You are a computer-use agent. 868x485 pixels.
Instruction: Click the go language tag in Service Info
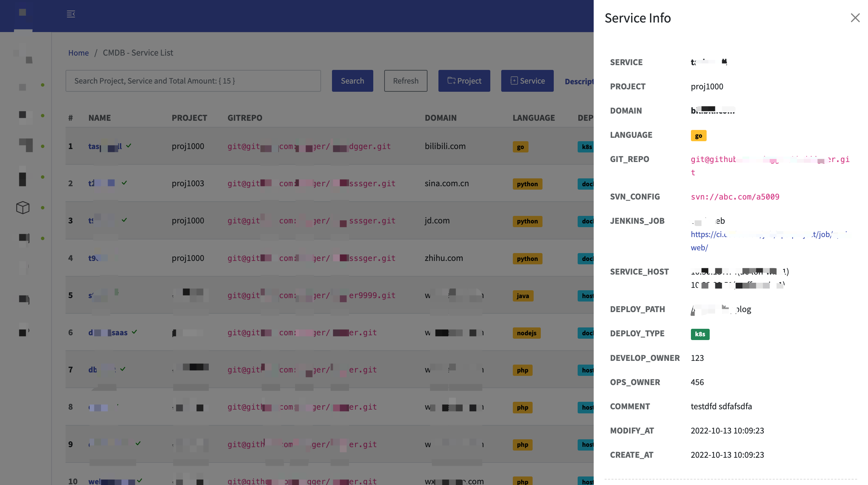(x=698, y=136)
